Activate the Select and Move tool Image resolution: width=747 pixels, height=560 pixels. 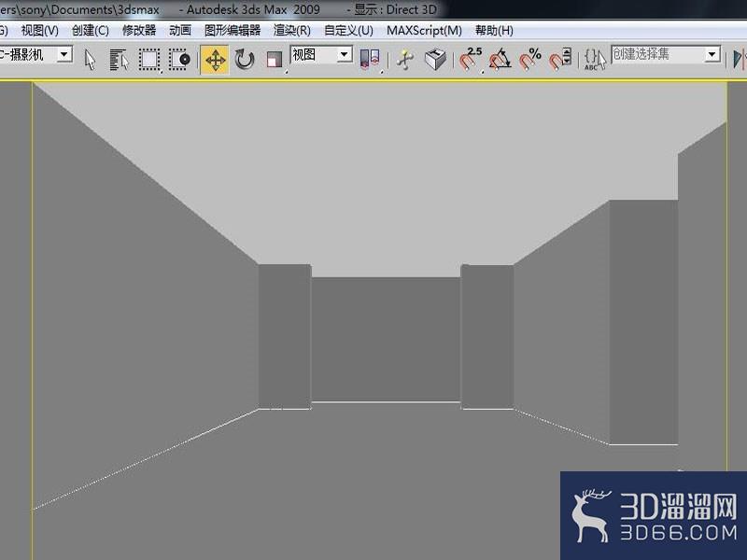[x=215, y=60]
